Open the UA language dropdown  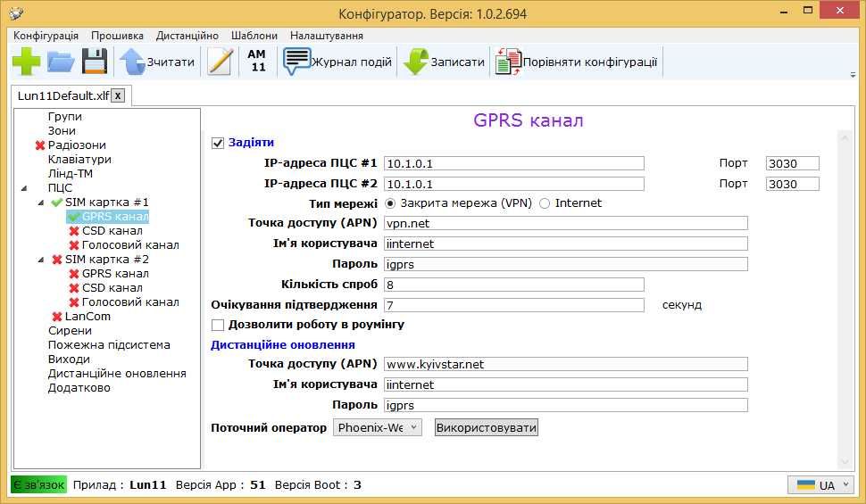(820, 485)
